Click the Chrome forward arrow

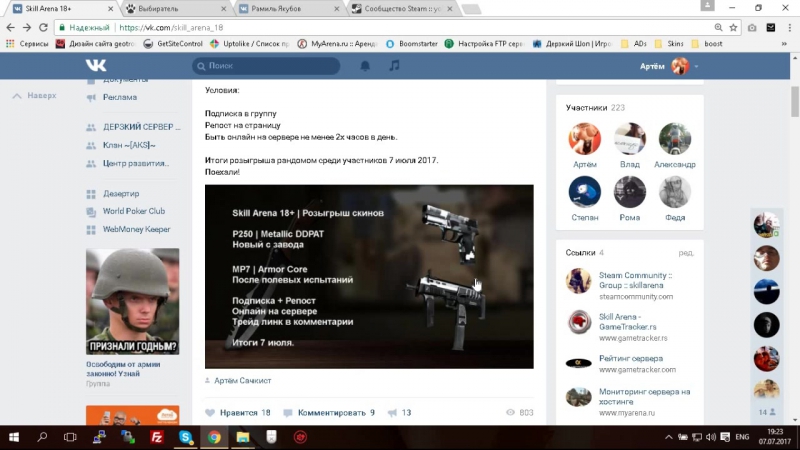[x=27, y=28]
